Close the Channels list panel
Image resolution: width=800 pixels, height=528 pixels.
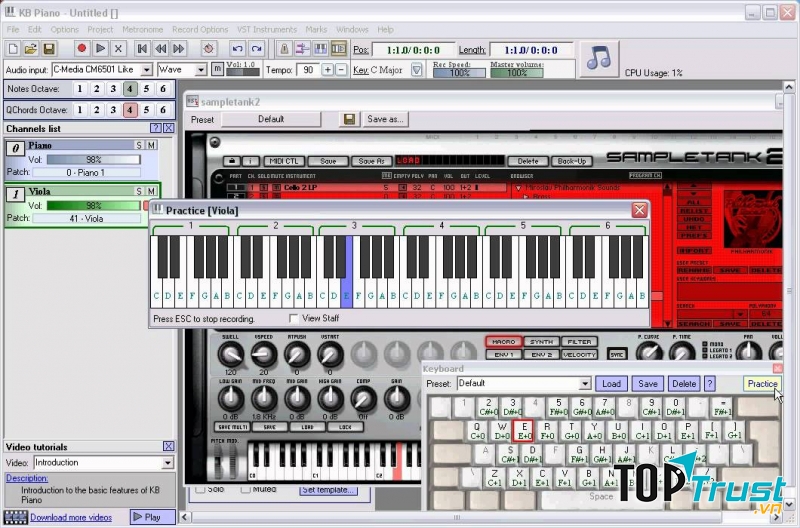pyautogui.click(x=168, y=128)
